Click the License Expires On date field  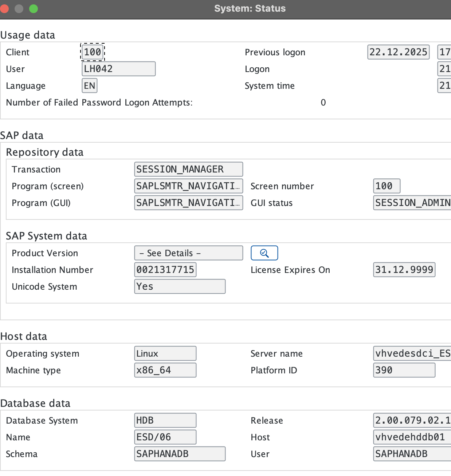point(404,270)
